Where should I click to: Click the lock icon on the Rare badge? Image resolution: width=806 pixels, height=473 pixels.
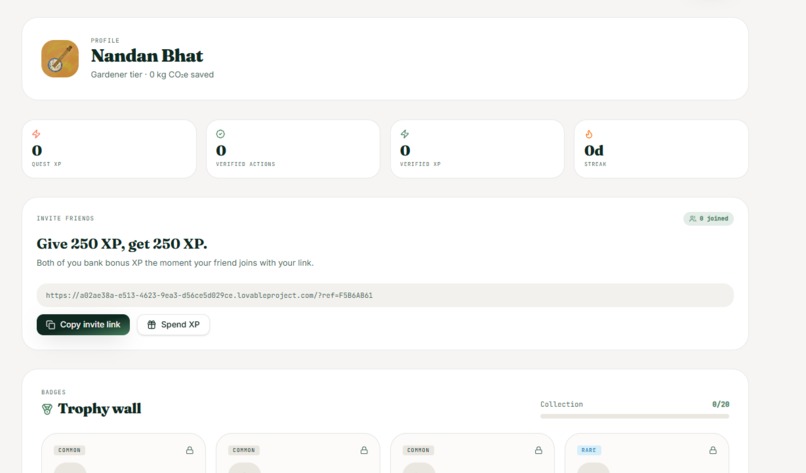point(713,450)
